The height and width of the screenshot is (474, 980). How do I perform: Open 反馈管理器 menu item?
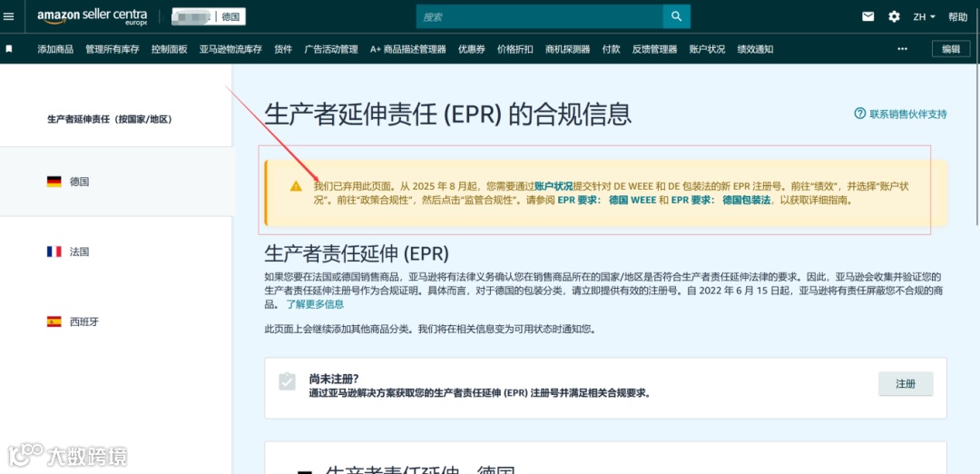point(654,49)
